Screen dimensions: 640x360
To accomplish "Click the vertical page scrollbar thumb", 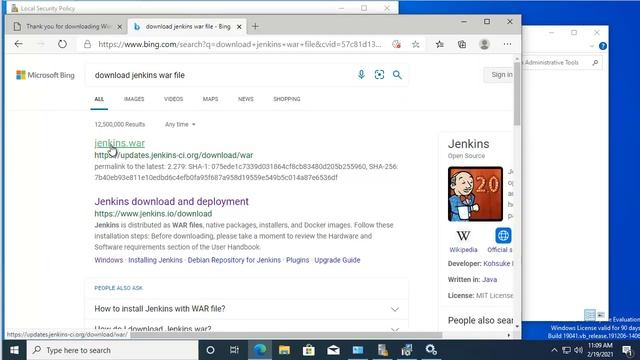I will pos(517,94).
